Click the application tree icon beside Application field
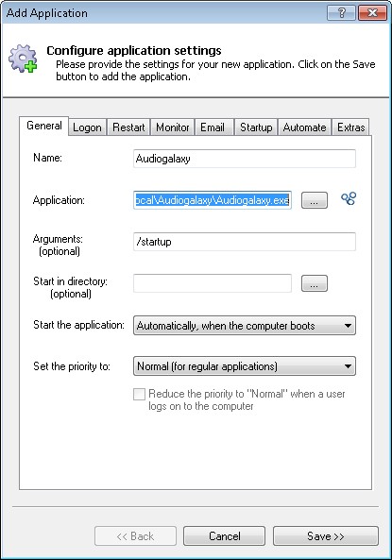Image resolution: width=392 pixels, height=560 pixels. [x=349, y=198]
